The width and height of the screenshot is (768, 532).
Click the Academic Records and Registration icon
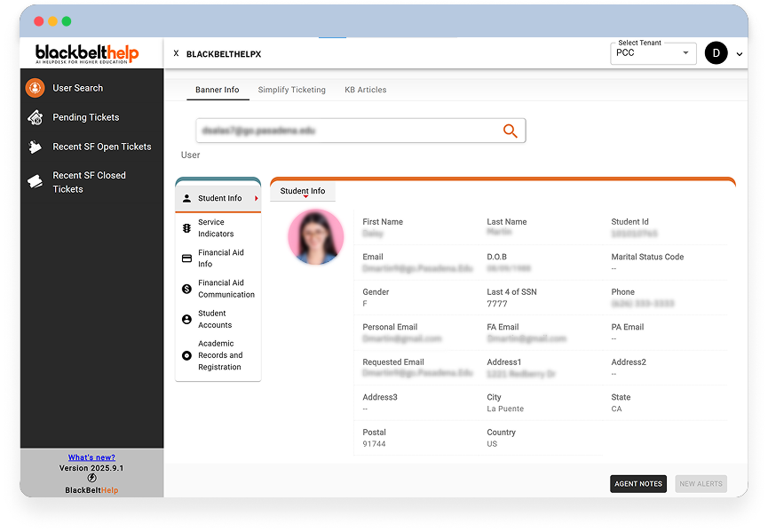186,355
